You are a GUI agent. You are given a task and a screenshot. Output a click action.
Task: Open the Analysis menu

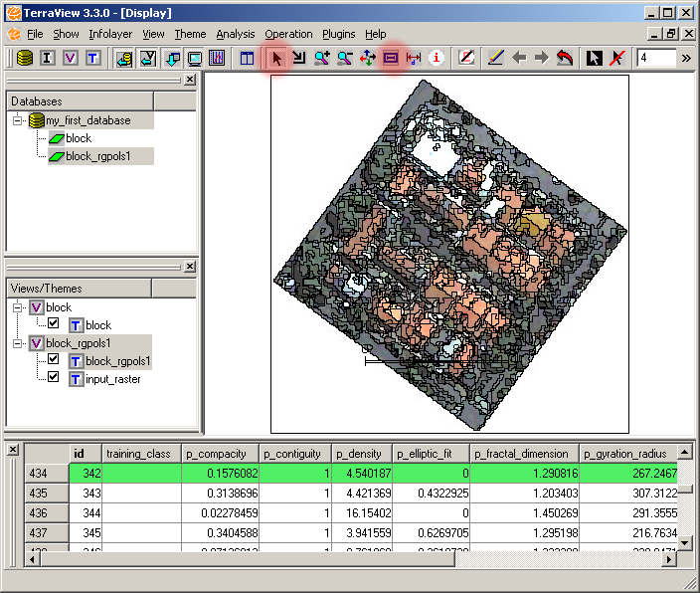click(235, 34)
